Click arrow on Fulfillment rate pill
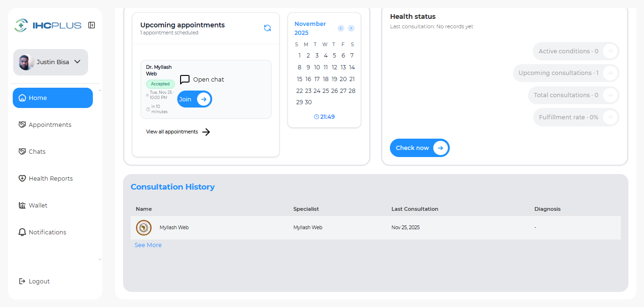 (610, 117)
